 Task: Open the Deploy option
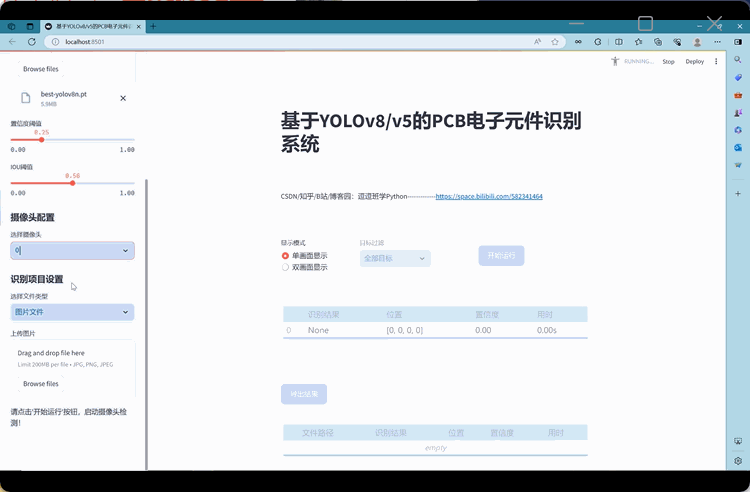tap(695, 62)
